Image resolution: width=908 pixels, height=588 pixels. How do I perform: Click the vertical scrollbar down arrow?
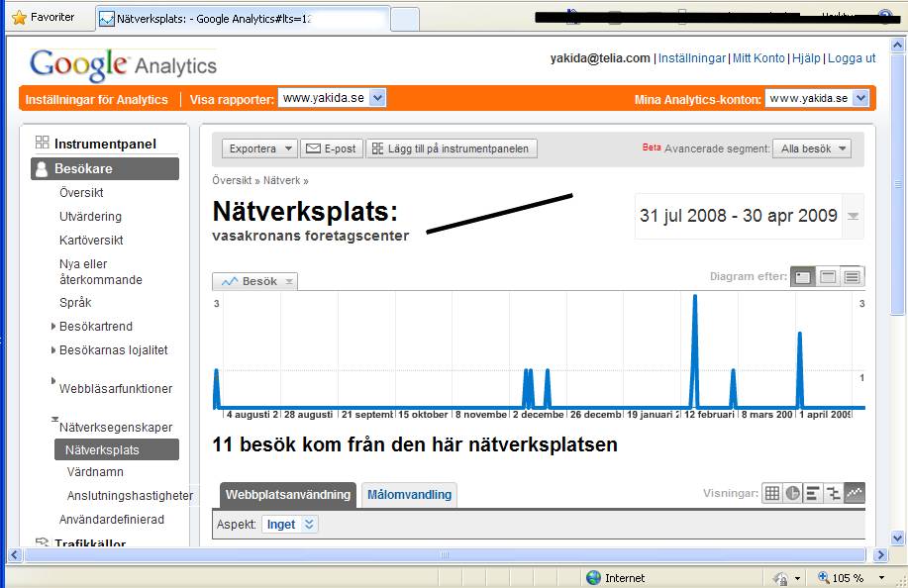pyautogui.click(x=897, y=538)
